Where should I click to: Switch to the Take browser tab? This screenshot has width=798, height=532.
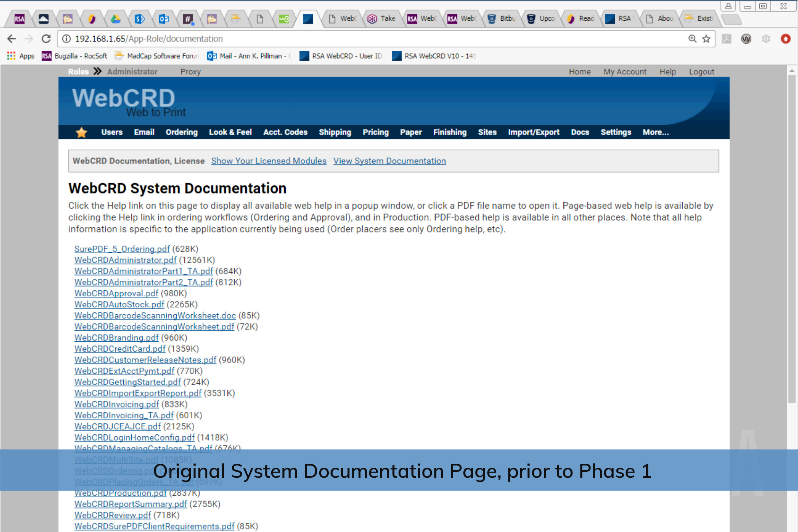[x=382, y=19]
